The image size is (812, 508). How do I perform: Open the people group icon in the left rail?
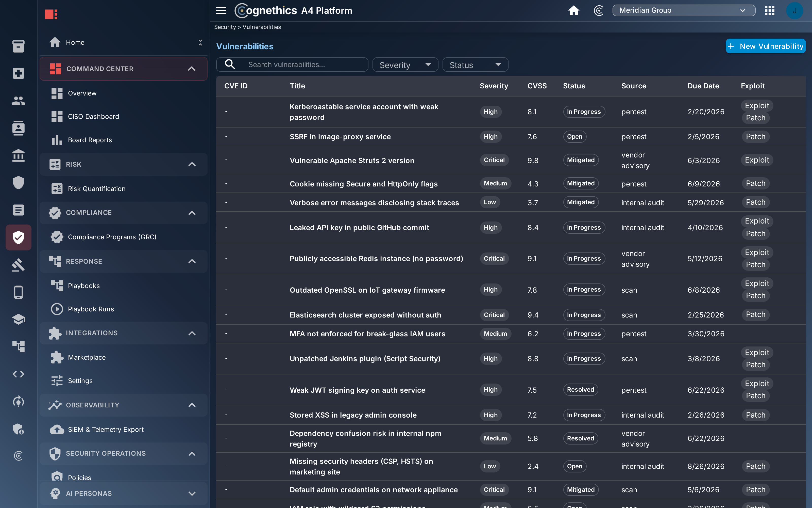click(19, 101)
